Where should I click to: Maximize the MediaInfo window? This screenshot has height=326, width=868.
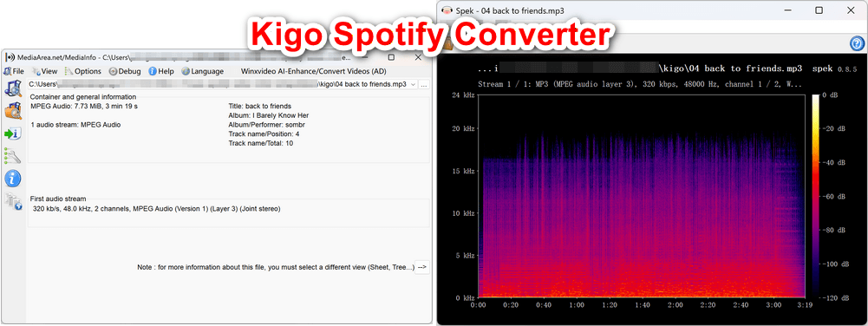pyautogui.click(x=391, y=57)
